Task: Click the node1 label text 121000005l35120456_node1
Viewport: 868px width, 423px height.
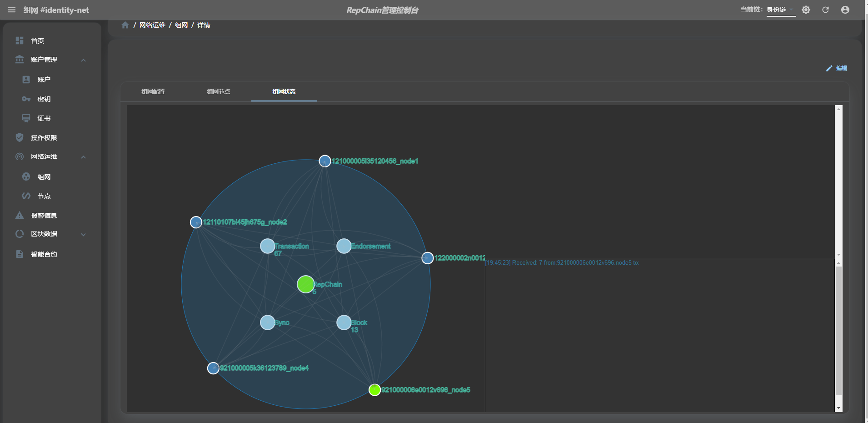Action: pos(375,161)
